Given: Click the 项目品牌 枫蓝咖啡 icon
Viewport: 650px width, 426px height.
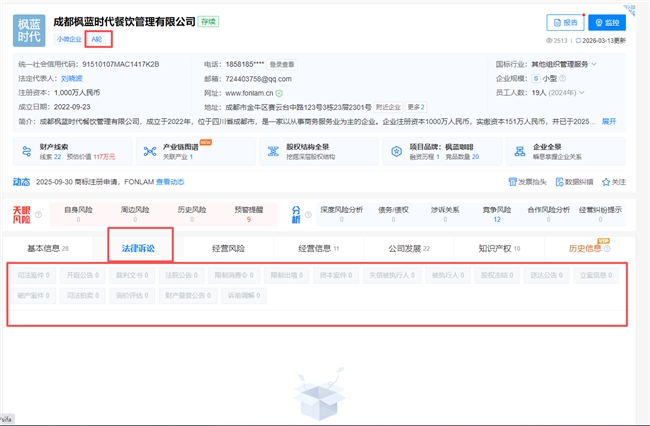Looking at the screenshot, I should click(396, 152).
